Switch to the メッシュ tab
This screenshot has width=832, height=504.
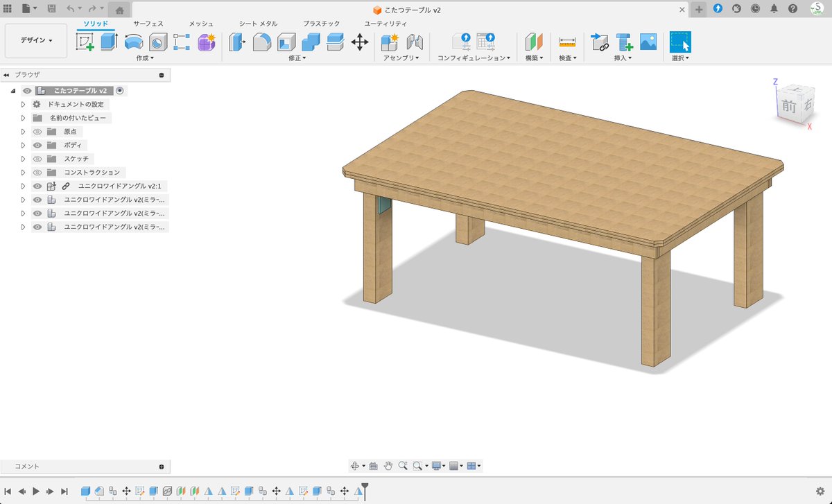point(202,24)
